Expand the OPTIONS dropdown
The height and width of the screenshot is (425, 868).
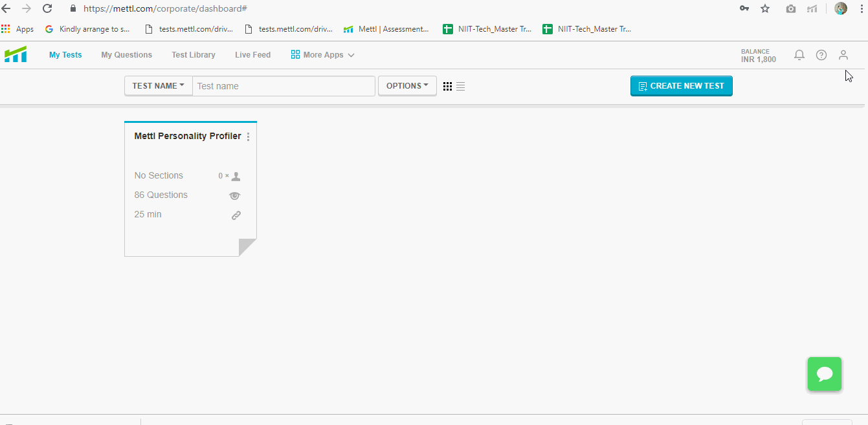coord(407,86)
